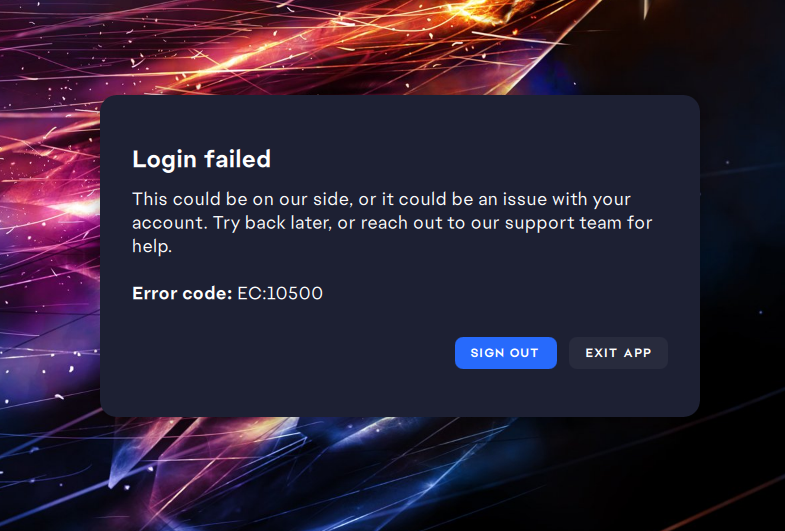Click blank dialog area below the buttons
The image size is (785, 531).
pyautogui.click(x=400, y=395)
